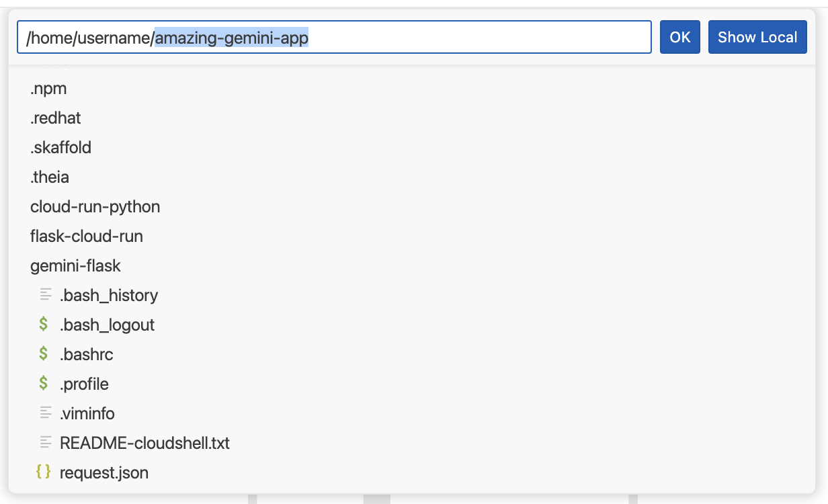The width and height of the screenshot is (828, 504).
Task: Click the text file icon for .viminfo
Action: click(46, 413)
